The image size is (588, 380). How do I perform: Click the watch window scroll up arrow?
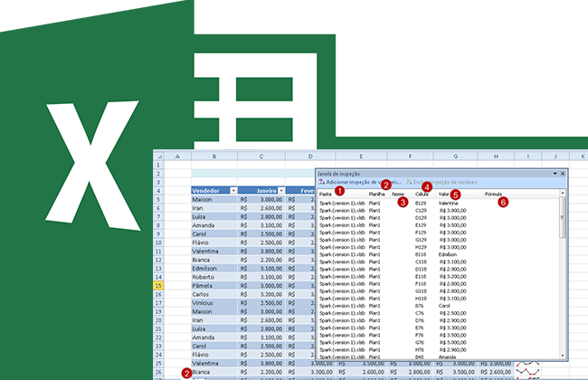click(563, 193)
